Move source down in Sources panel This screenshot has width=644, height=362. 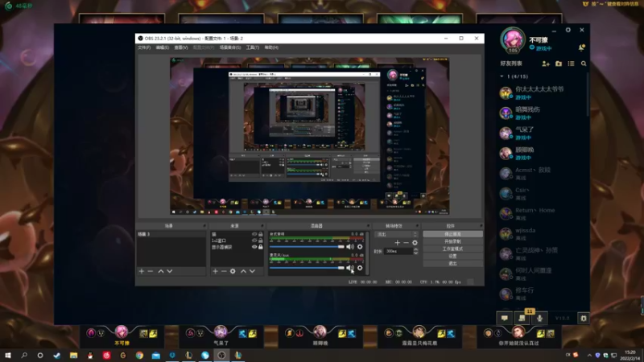coord(252,271)
